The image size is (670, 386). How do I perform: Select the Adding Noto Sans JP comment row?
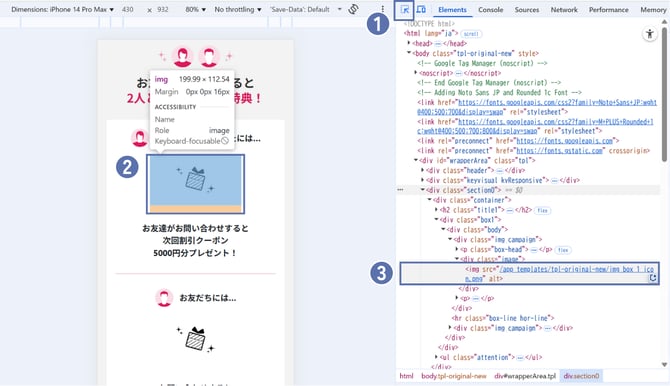point(499,92)
